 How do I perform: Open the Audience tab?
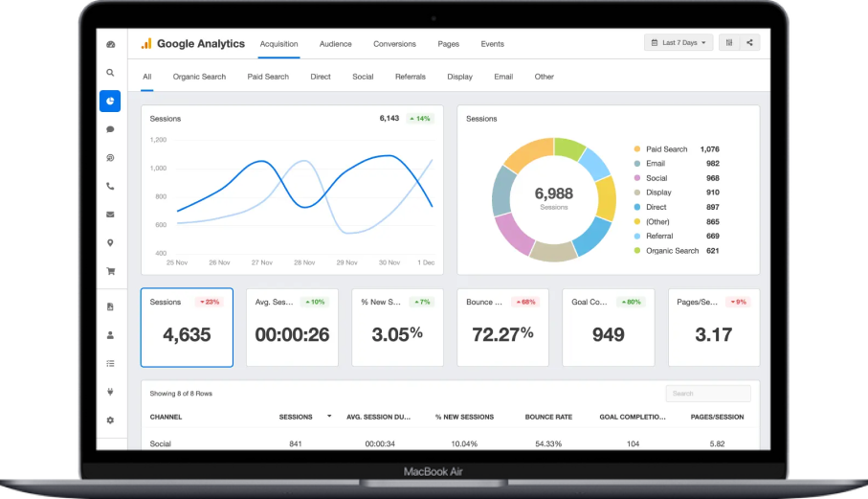[335, 44]
